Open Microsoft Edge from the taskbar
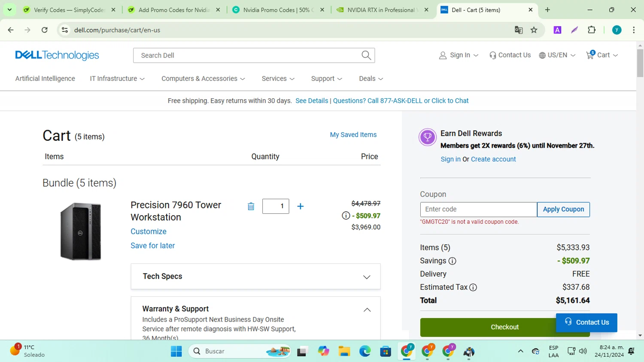644x362 pixels. coord(365,351)
